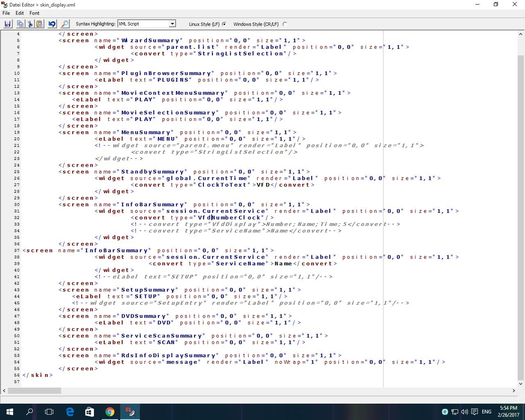Open the File menu
525x420 pixels.
pos(6,13)
